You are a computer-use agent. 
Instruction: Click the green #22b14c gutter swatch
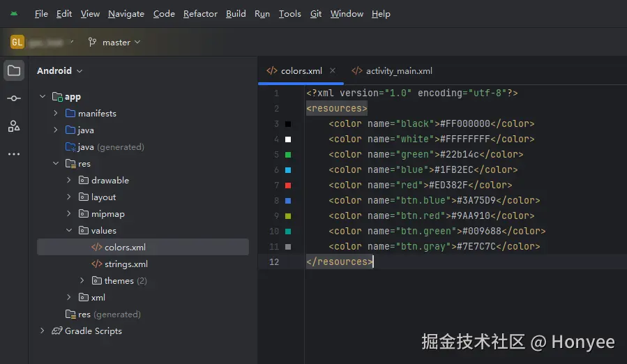[x=288, y=155]
